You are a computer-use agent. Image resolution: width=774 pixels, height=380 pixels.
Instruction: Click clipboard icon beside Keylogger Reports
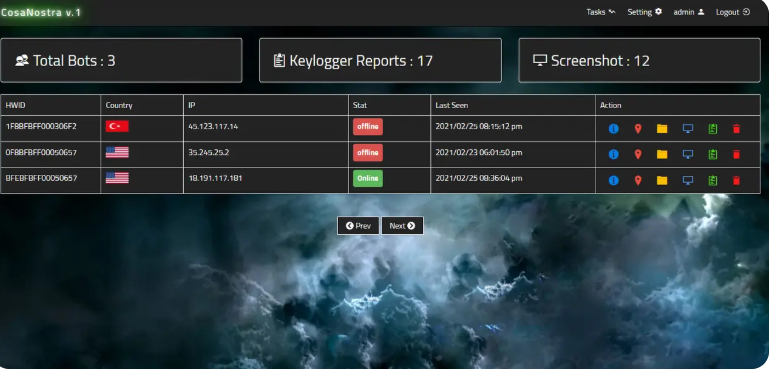click(x=279, y=60)
